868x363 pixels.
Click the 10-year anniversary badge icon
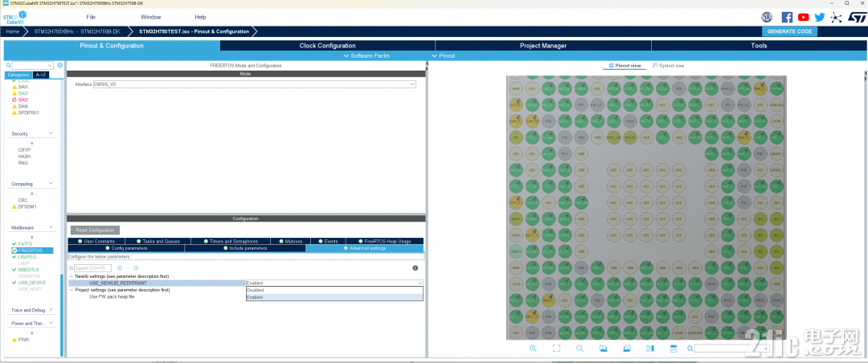click(x=767, y=17)
